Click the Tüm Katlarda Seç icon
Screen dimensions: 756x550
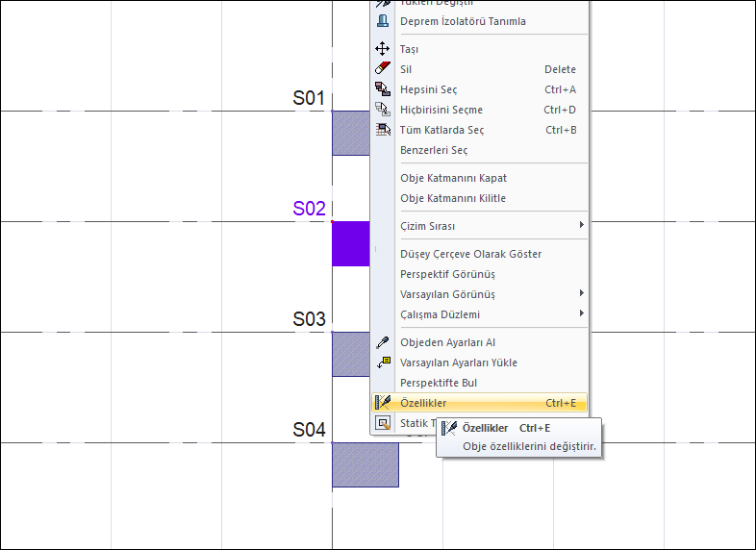(x=383, y=130)
